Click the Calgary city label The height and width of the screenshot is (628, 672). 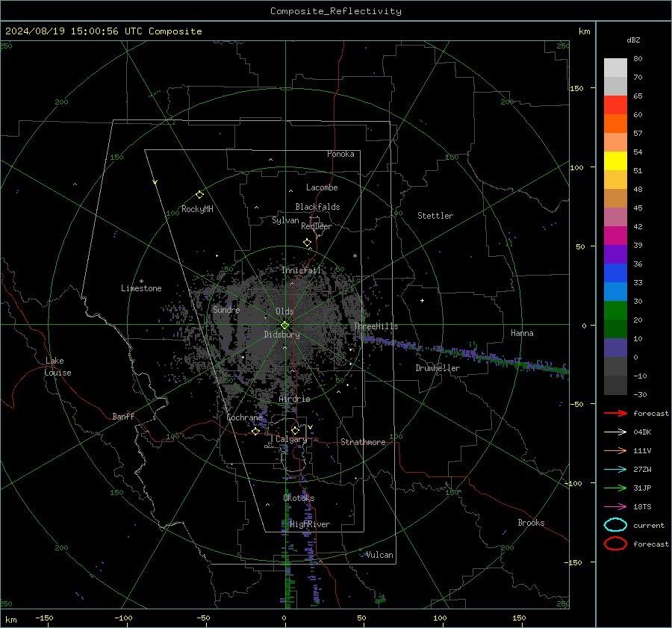pyautogui.click(x=291, y=439)
